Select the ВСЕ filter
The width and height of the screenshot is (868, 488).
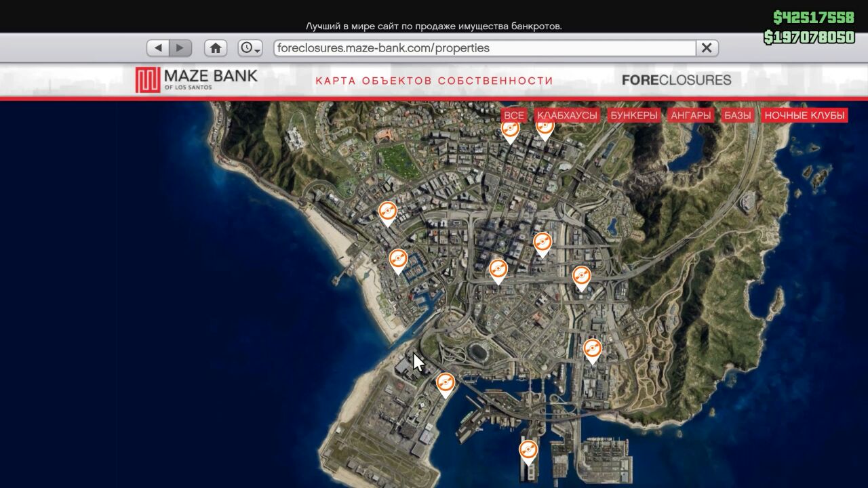click(x=514, y=115)
